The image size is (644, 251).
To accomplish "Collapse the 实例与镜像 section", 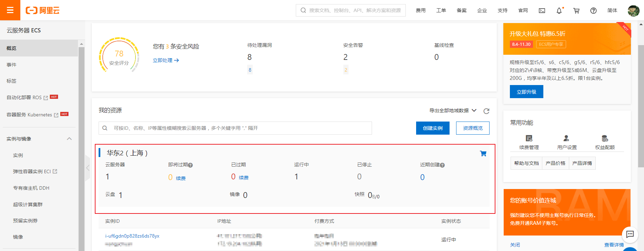I will (69, 139).
